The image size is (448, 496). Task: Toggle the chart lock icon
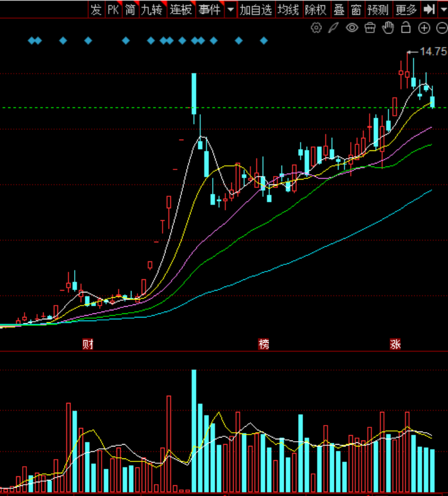click(406, 27)
